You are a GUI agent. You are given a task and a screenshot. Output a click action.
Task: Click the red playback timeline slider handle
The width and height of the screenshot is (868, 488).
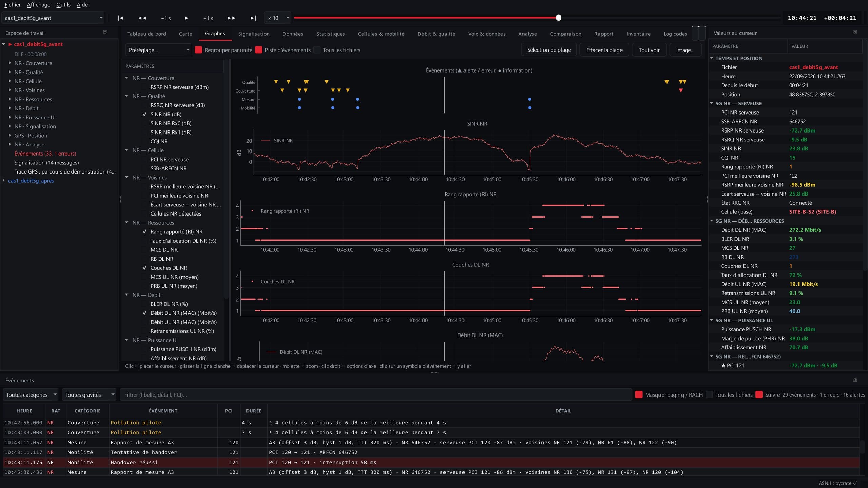coord(558,18)
